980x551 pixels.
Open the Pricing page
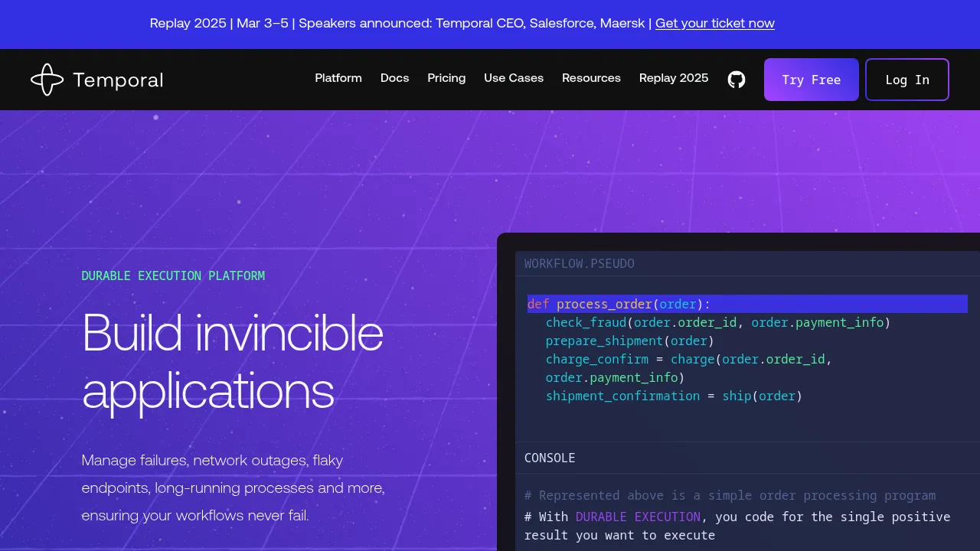pos(446,78)
